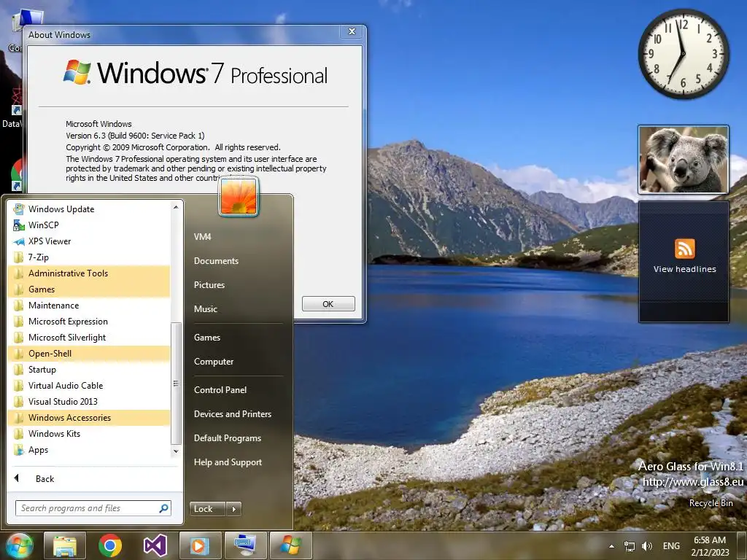Open the Apps entry in programs list
This screenshot has width=747, height=560.
pyautogui.click(x=88, y=449)
